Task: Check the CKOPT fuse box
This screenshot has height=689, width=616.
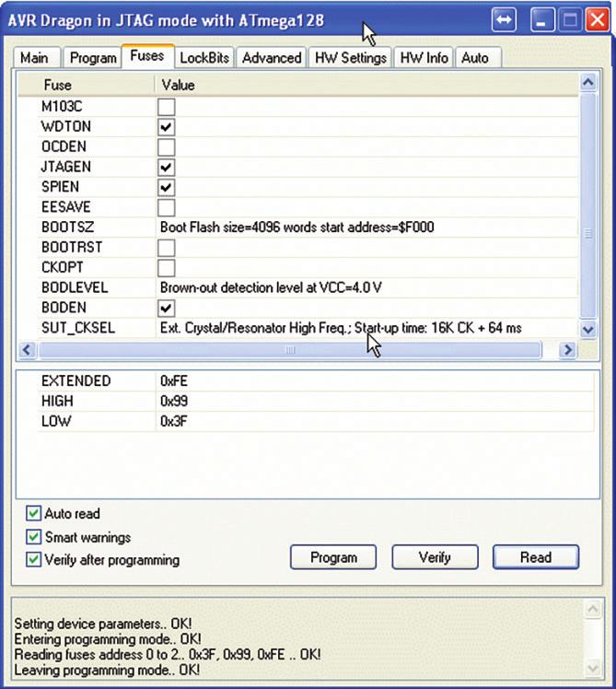Action: tap(167, 268)
